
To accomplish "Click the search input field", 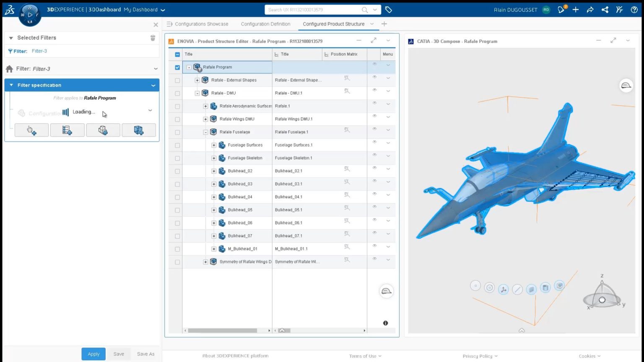I will (x=313, y=10).
